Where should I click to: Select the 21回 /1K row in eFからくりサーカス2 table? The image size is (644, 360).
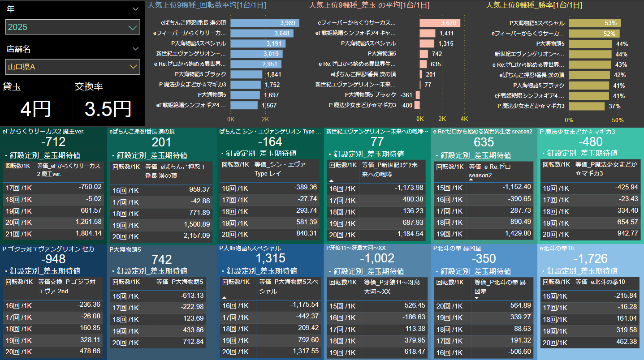(x=19, y=234)
